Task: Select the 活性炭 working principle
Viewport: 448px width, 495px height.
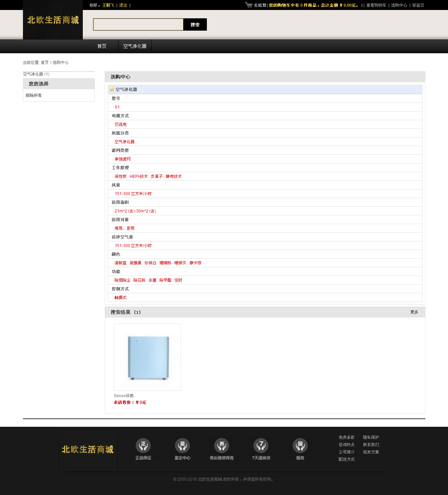Action: pyautogui.click(x=120, y=176)
